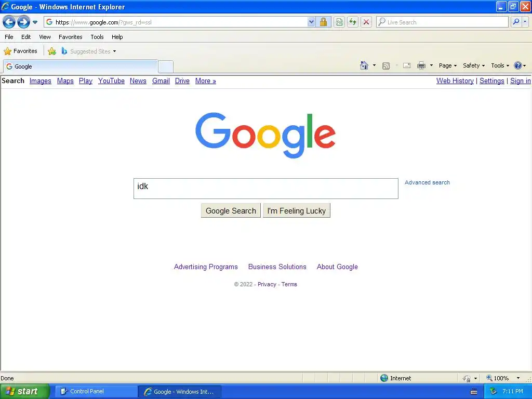The height and width of the screenshot is (399, 532).
Task: Expand the zoom level dropdown arrow
Action: click(518, 378)
